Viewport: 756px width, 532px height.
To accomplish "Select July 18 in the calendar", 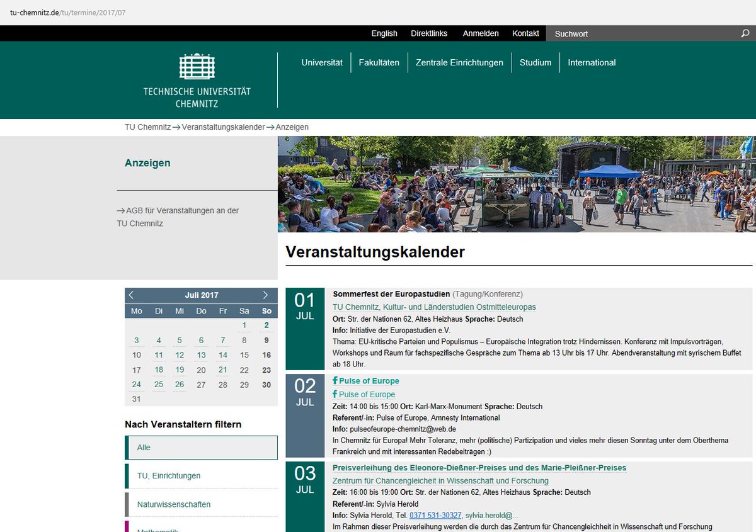I will (x=159, y=370).
